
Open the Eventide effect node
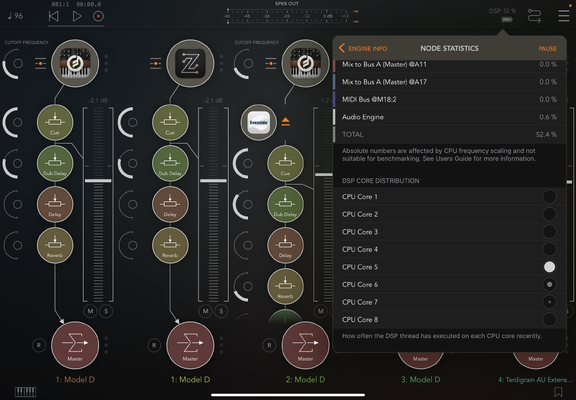259,122
